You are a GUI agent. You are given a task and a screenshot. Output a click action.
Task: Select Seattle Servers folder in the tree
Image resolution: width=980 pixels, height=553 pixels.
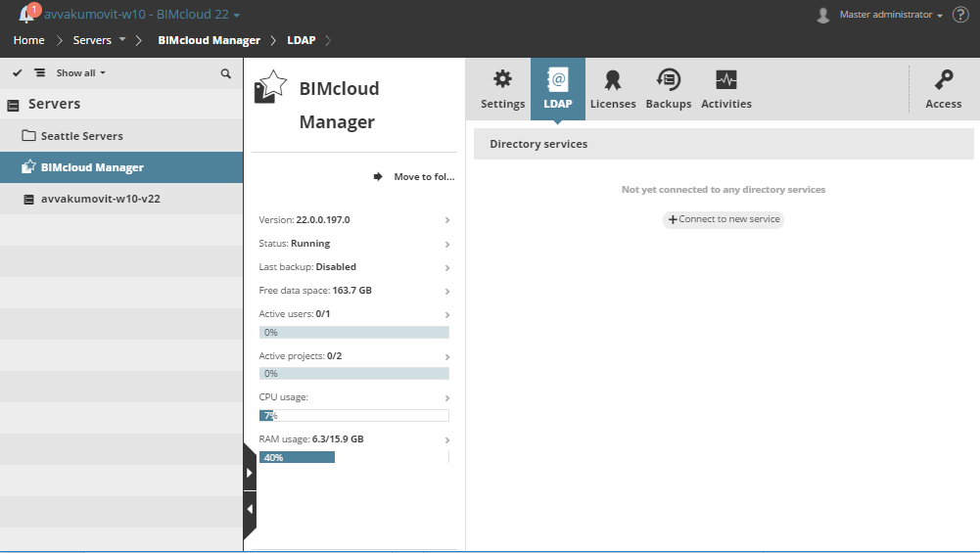coord(121,136)
